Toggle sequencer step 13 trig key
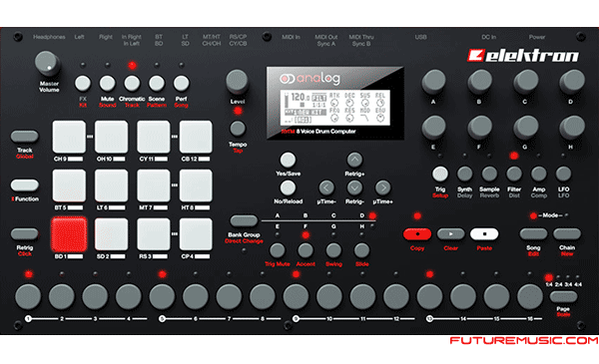 click(429, 296)
